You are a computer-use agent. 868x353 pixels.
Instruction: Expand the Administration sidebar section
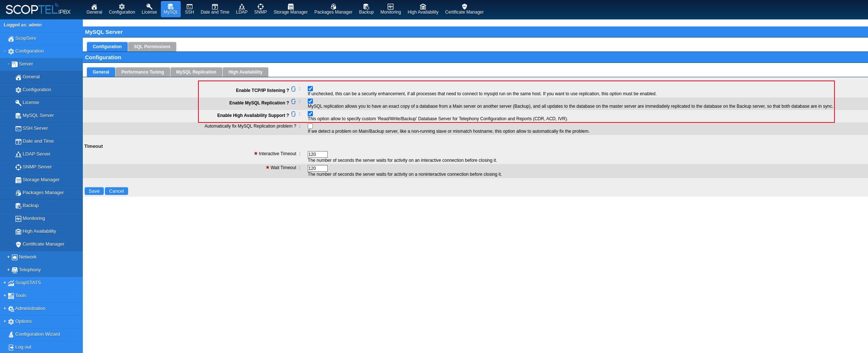point(4,309)
